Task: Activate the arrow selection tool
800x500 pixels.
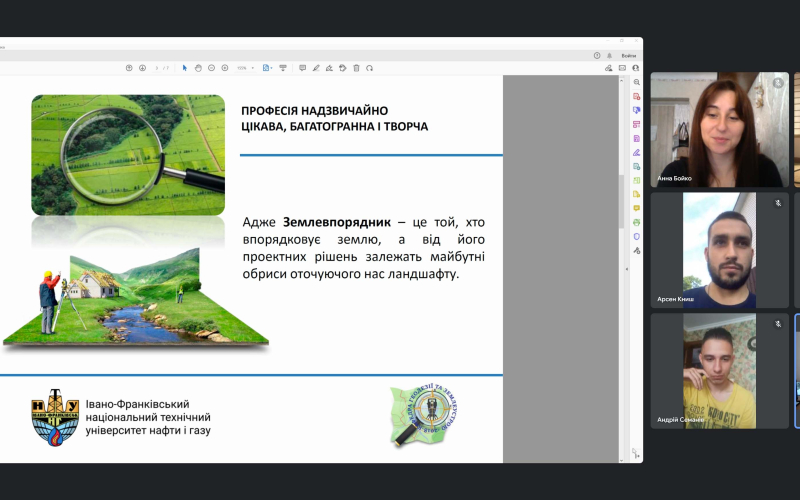Action: [185, 68]
